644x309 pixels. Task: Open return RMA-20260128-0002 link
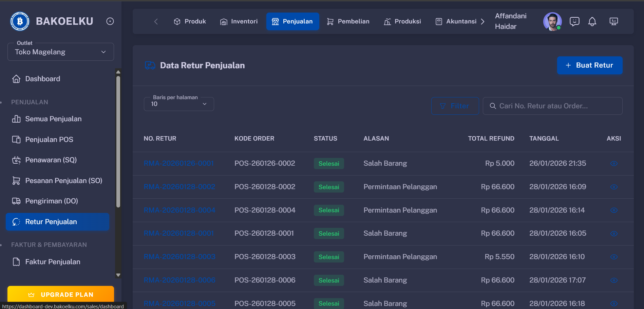point(179,187)
